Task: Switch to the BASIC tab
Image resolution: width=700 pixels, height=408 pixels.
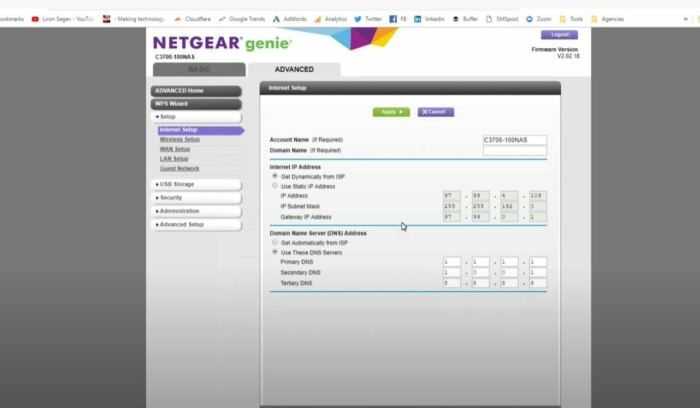Action: coord(199,69)
